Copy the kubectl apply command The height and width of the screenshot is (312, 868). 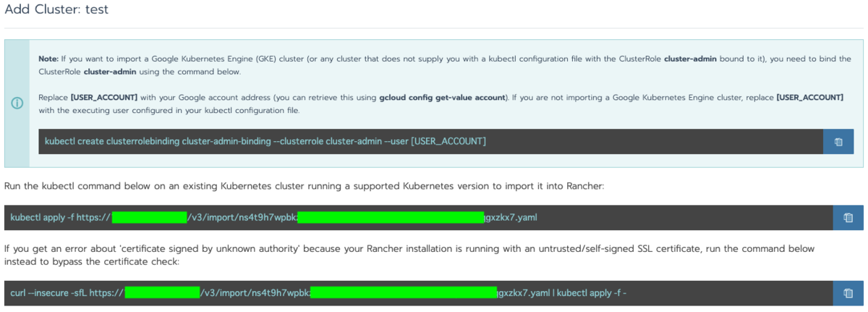coord(848,217)
